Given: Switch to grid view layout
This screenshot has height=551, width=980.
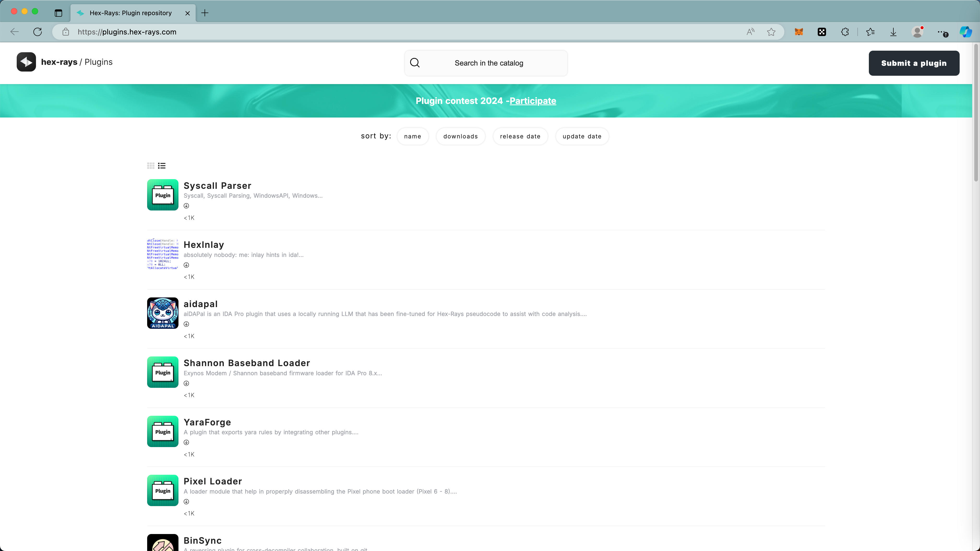Looking at the screenshot, I should [x=151, y=166].
